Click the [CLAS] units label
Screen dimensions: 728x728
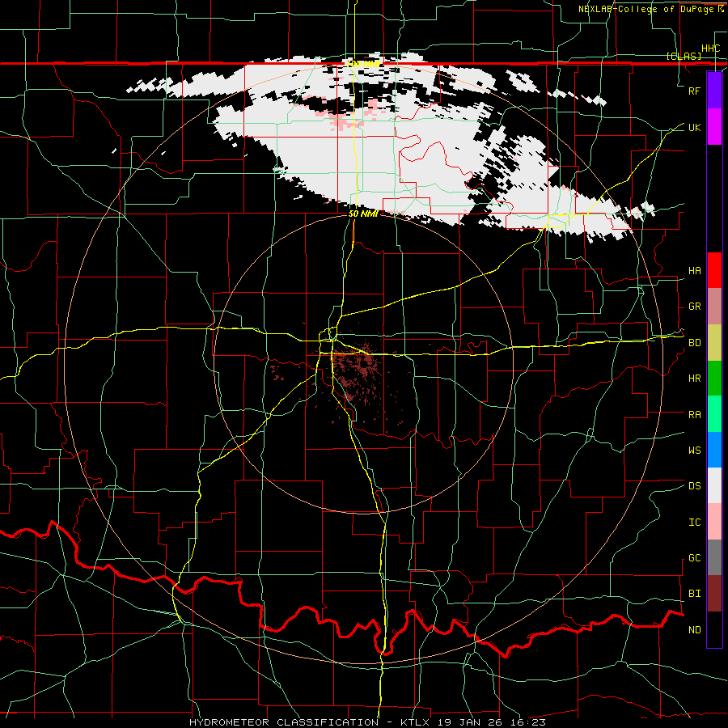(684, 56)
